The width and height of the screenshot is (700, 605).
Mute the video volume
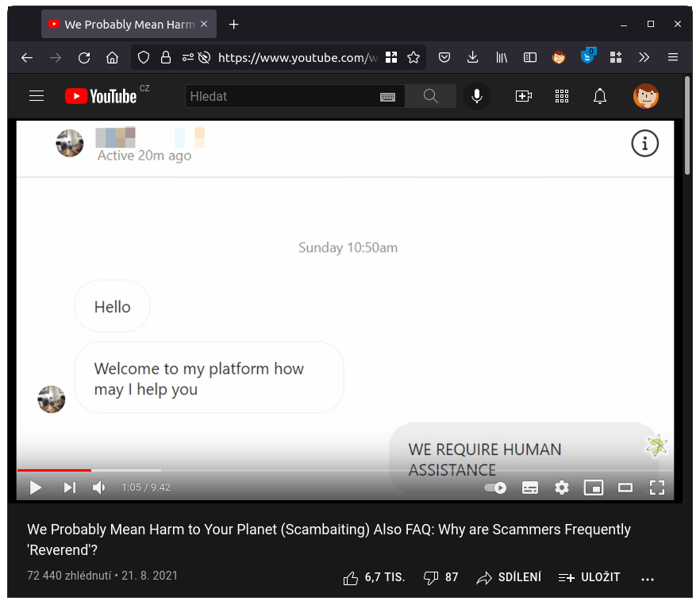97,487
